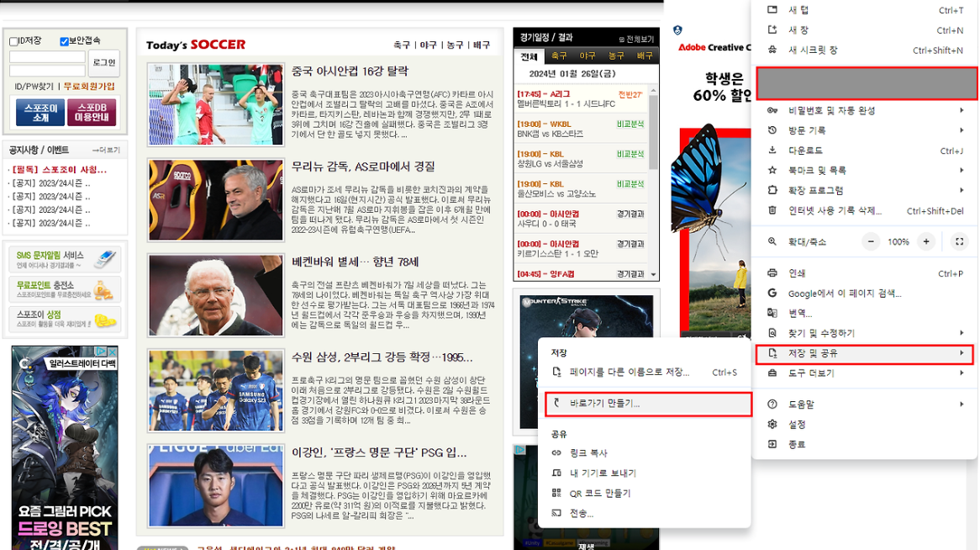Zoom in with the plus icon
Image resolution: width=980 pixels, height=550 pixels.
925,241
